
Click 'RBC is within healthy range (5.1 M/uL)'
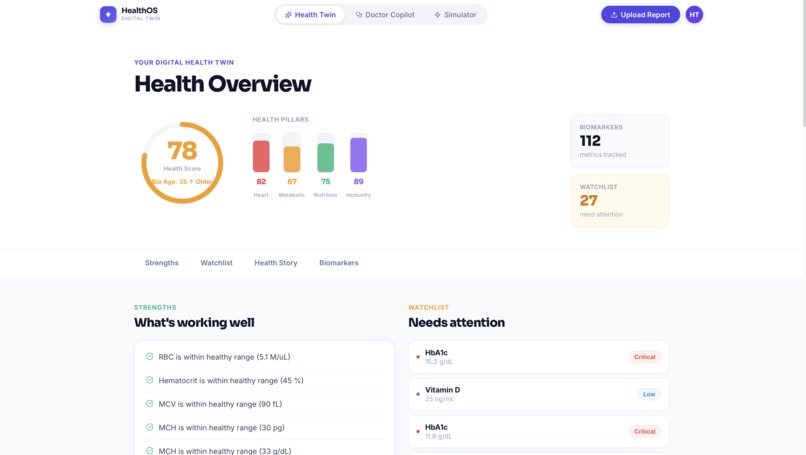click(x=224, y=357)
